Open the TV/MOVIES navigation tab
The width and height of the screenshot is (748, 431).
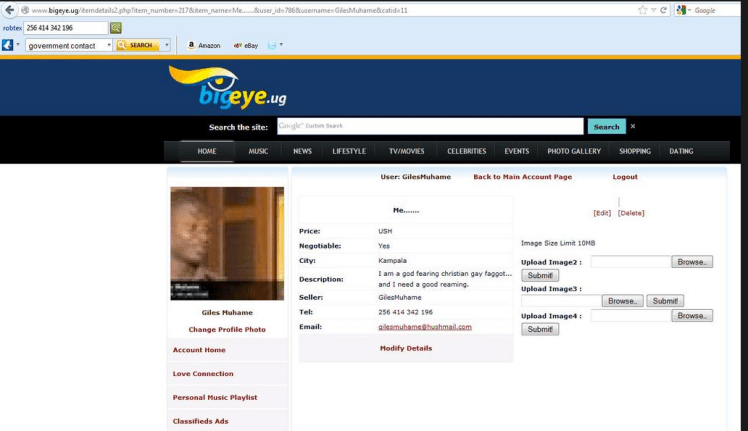(406, 151)
